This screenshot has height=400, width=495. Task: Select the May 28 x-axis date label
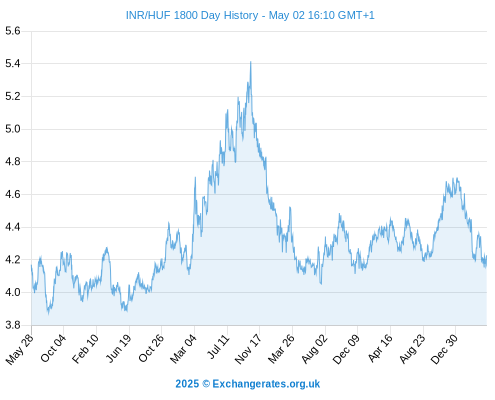[x=19, y=349]
